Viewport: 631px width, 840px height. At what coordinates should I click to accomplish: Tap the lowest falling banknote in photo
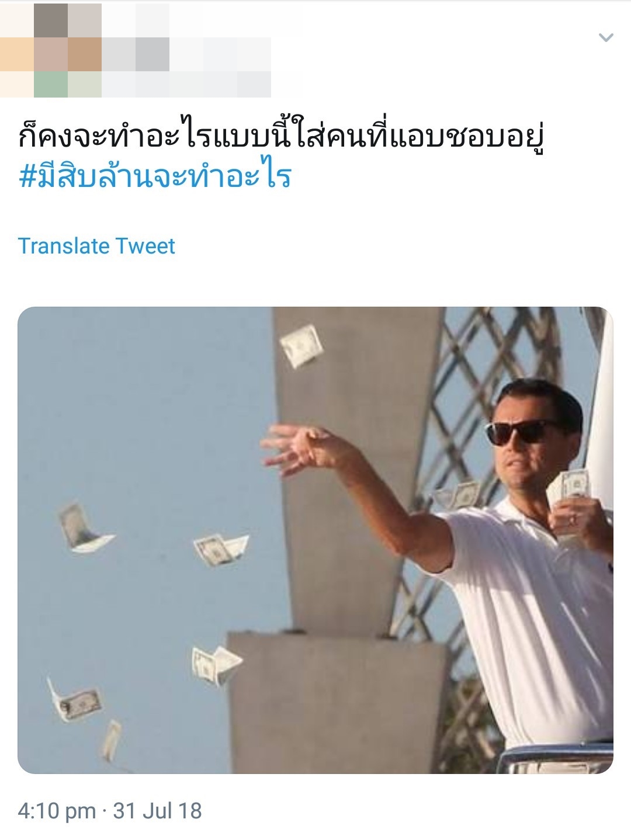111,742
